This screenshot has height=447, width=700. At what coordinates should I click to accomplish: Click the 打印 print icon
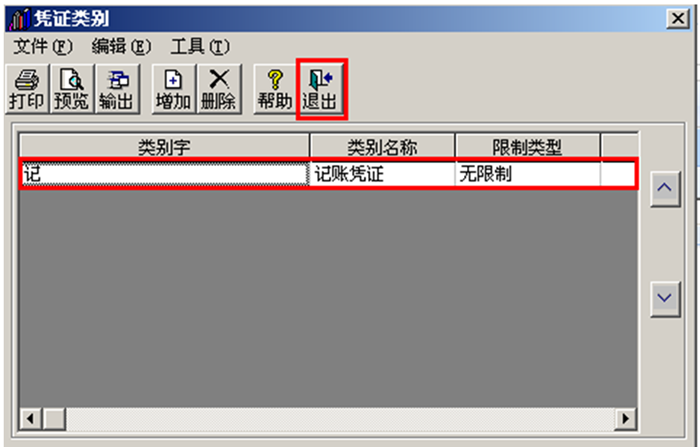[27, 89]
